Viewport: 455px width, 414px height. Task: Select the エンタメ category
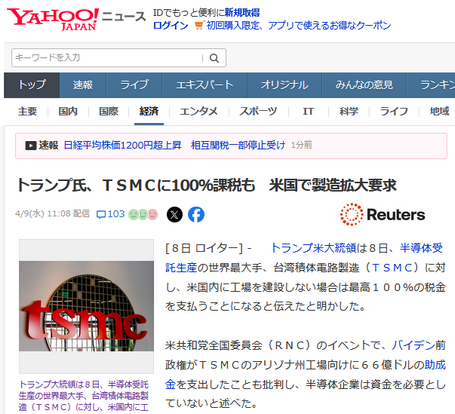[x=199, y=111]
